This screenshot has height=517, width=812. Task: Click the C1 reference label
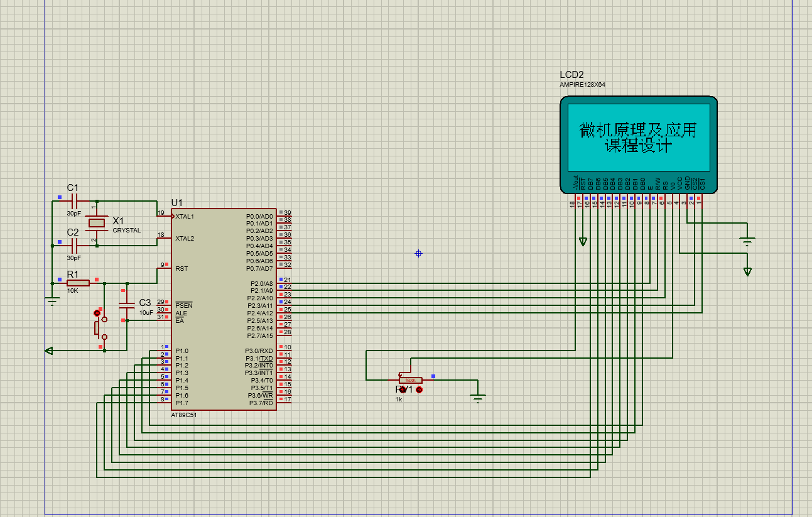coord(73,187)
